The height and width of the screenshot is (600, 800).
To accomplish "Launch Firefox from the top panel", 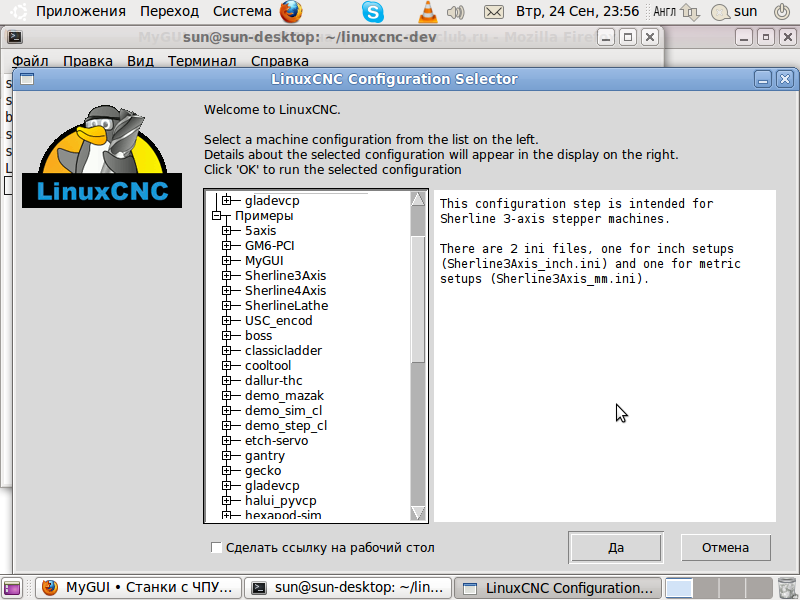I will [291, 11].
